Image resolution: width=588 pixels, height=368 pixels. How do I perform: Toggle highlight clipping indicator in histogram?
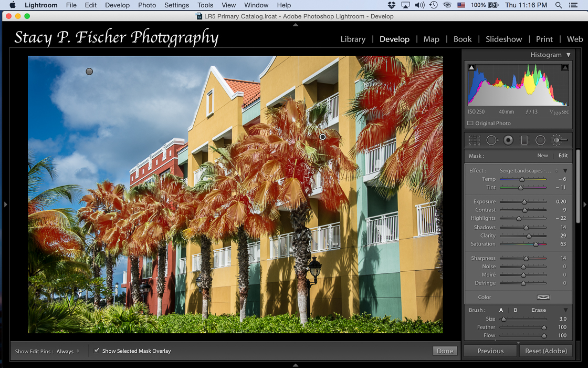[x=565, y=68]
